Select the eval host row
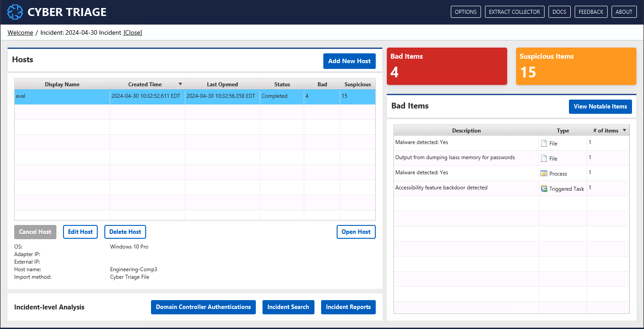This screenshot has height=329, width=644. pyautogui.click(x=62, y=96)
